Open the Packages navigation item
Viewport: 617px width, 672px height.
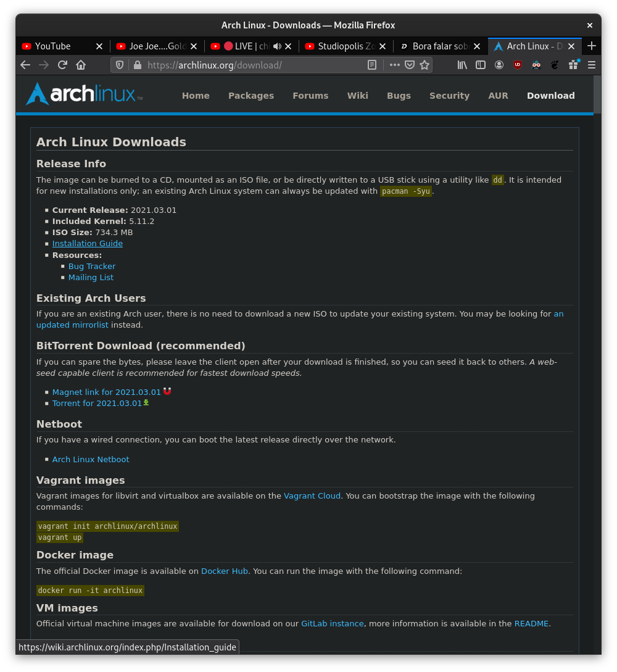(x=251, y=96)
